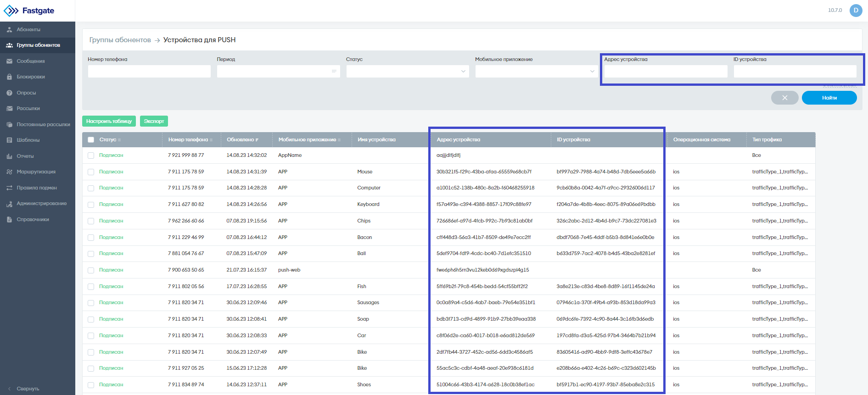This screenshot has width=868, height=395.
Task: Open Маршрутизация menu item
Action: point(36,172)
